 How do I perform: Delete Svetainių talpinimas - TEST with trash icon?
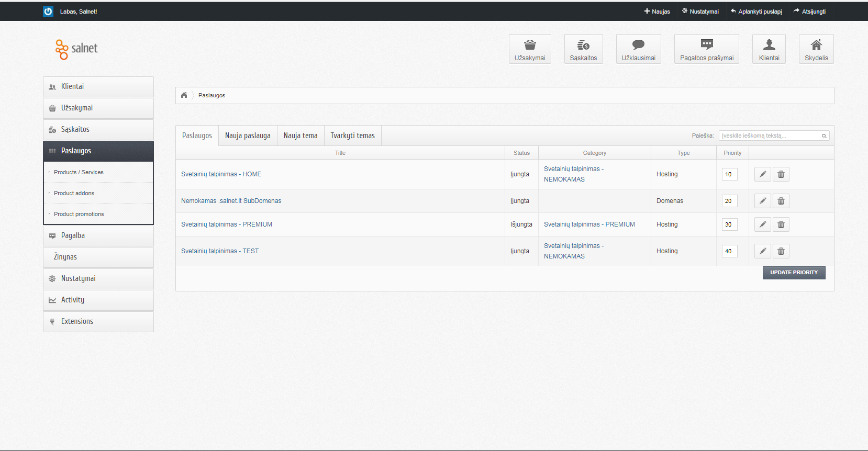coord(781,251)
